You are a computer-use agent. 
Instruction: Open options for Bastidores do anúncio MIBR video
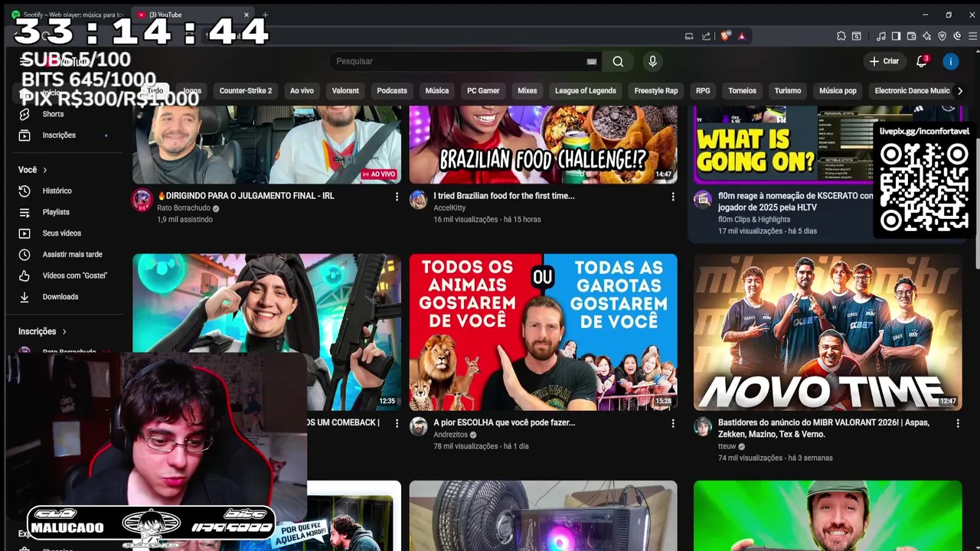958,423
